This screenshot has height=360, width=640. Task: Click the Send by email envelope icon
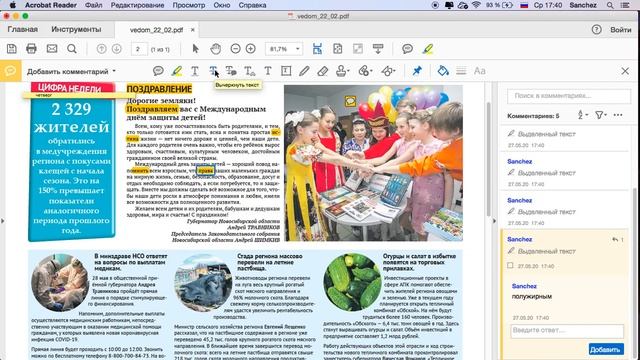pos(52,49)
